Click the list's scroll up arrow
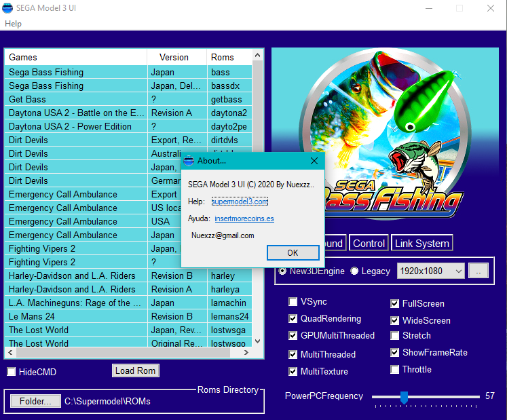The image size is (507, 420). (x=257, y=55)
